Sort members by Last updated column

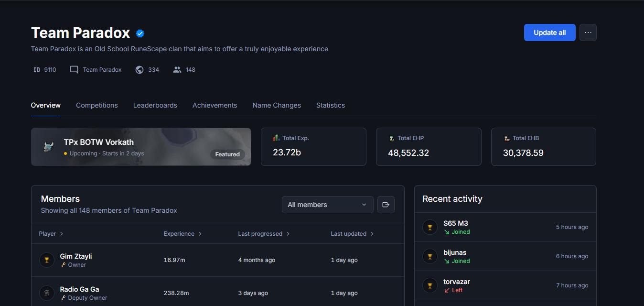[353, 234]
